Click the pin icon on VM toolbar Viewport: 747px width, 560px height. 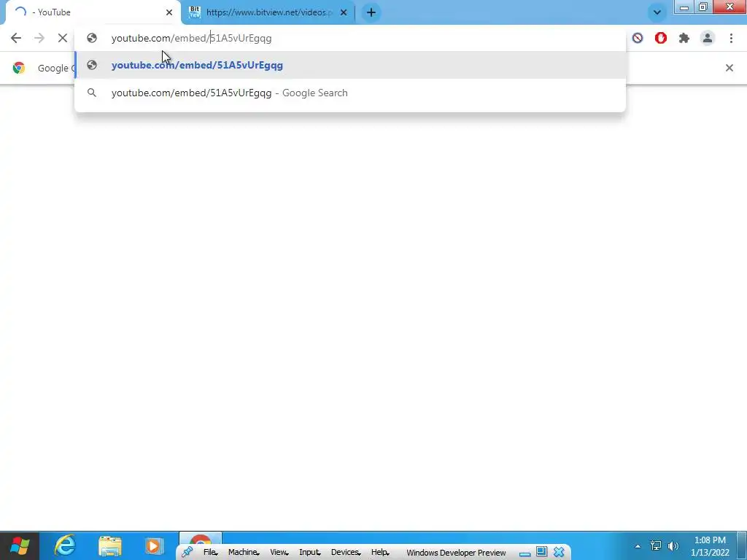187,553
